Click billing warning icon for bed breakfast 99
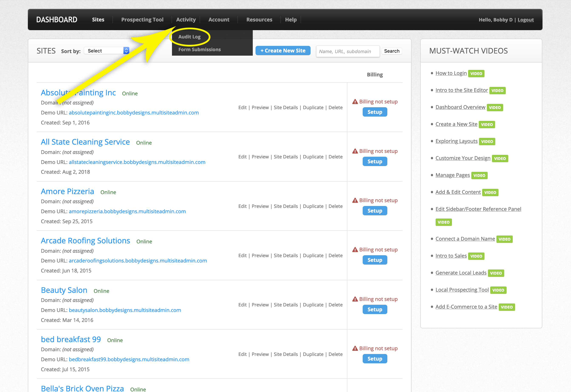Image resolution: width=571 pixels, height=392 pixels. click(355, 348)
